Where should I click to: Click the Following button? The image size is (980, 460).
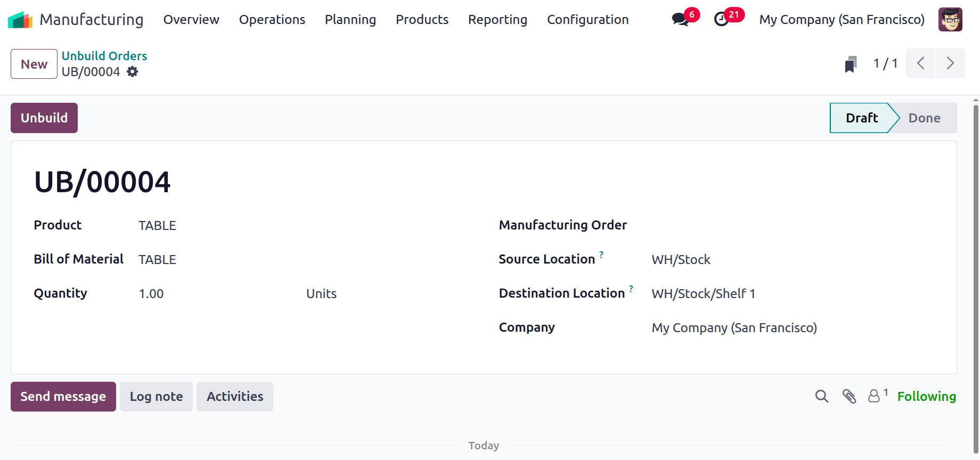(926, 397)
